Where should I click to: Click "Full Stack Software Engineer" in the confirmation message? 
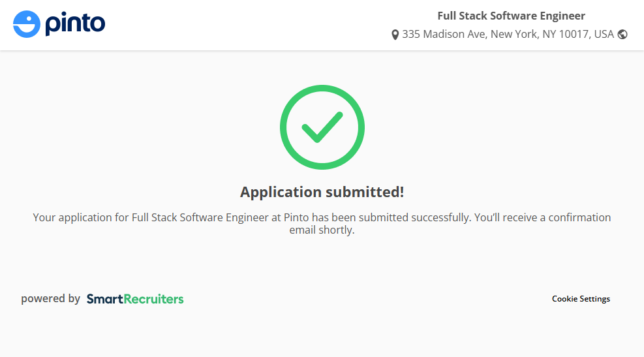[200, 217]
